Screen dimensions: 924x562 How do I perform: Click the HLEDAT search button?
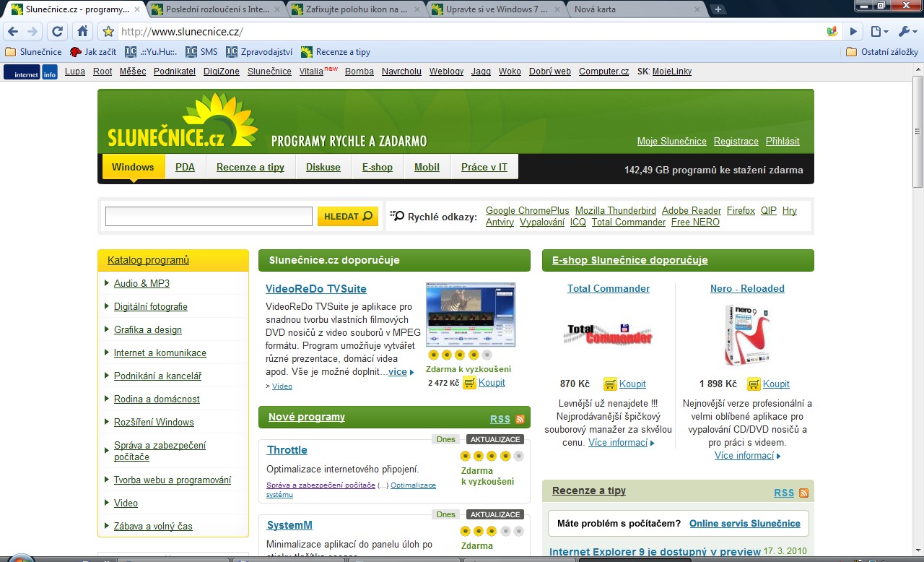click(348, 216)
